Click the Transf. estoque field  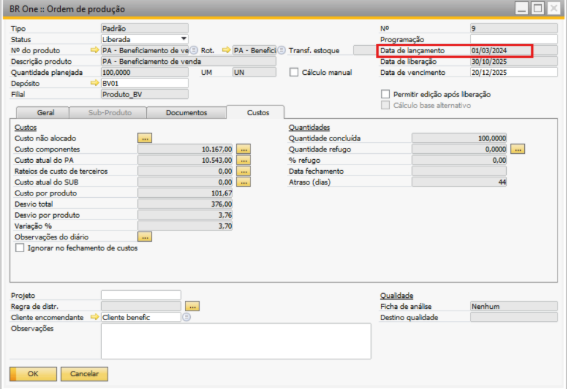click(365, 50)
